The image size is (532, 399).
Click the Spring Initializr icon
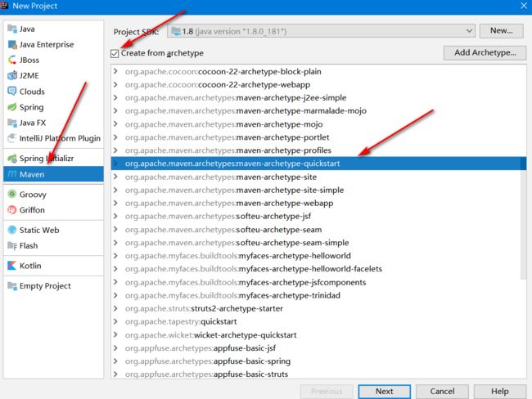point(12,158)
